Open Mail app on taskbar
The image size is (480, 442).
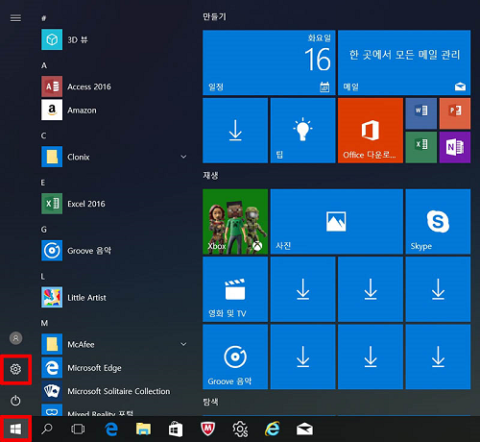click(x=305, y=429)
